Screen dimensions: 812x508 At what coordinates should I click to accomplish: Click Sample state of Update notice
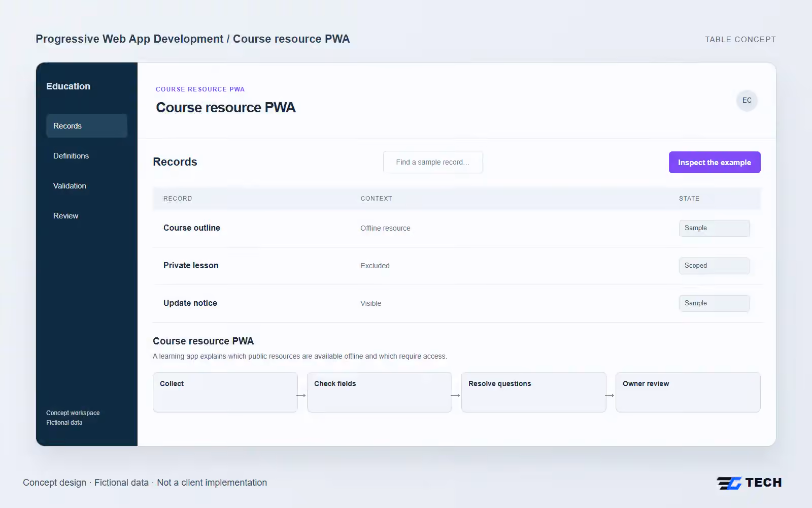click(x=714, y=303)
